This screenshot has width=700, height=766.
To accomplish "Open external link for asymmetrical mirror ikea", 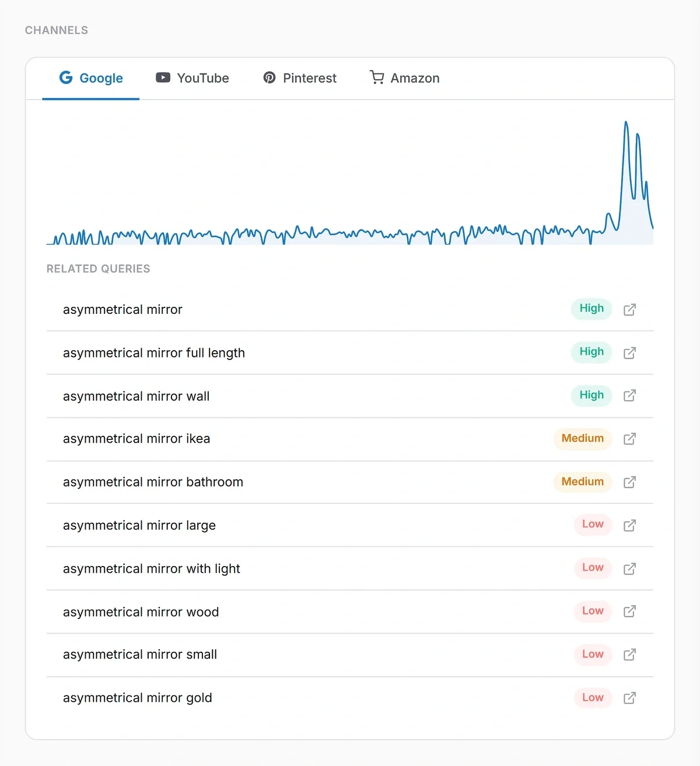I will (629, 439).
